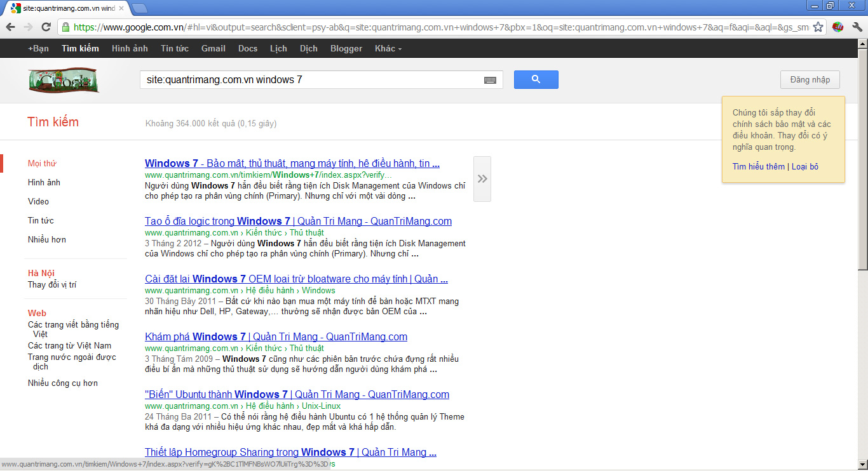The width and height of the screenshot is (868, 471).
Task: Select Tìm kiếm in the black bar
Action: point(80,48)
